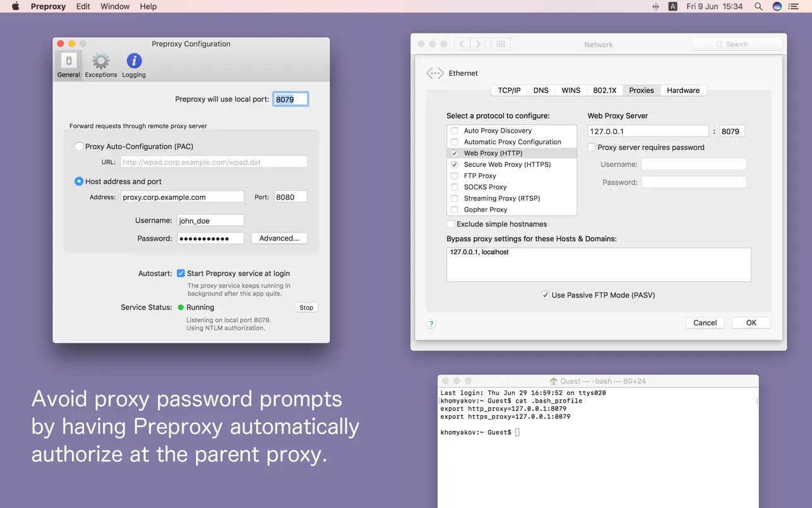Select the Proxy Auto-Configuration (PAC) radio button

point(78,146)
